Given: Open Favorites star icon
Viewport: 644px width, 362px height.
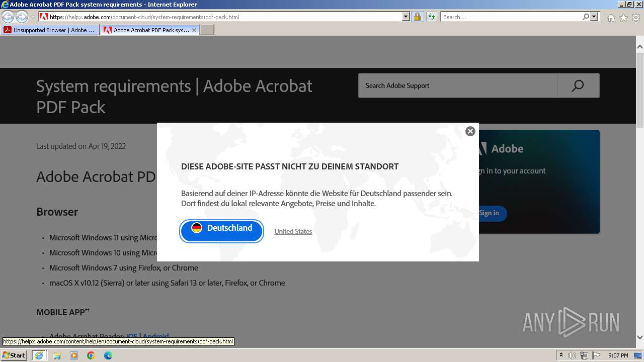Looking at the screenshot, I should 623,18.
